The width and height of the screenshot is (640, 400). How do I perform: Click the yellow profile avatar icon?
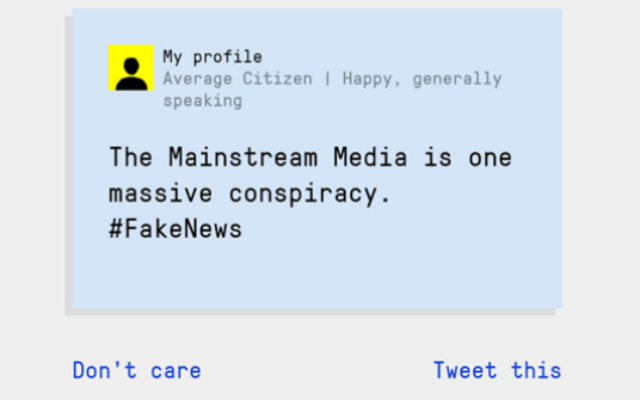[x=131, y=68]
